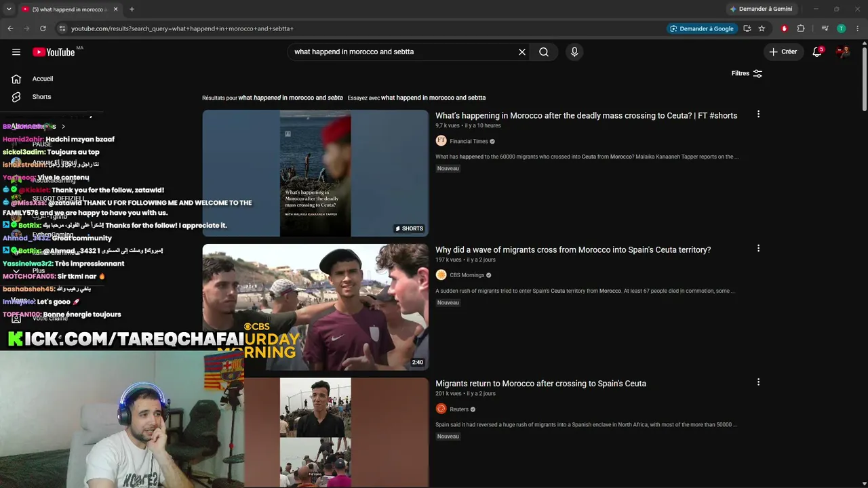Go to the YouTube logo home link

pos(54,52)
